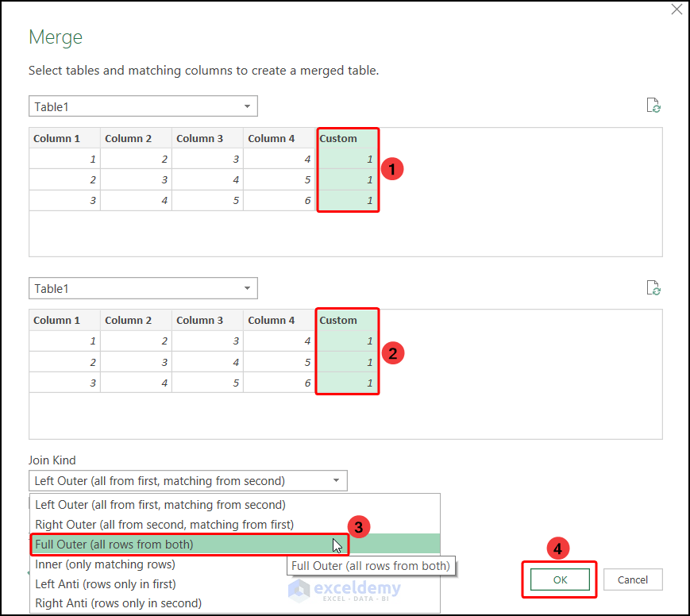690x616 pixels.
Task: Open the second Table1 dropdown
Action: pyautogui.click(x=249, y=288)
